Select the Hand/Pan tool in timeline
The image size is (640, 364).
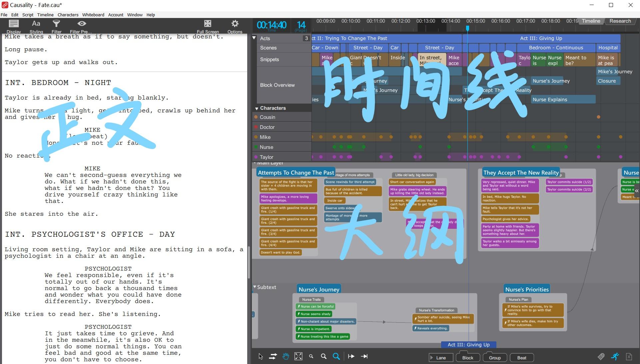coord(285,356)
